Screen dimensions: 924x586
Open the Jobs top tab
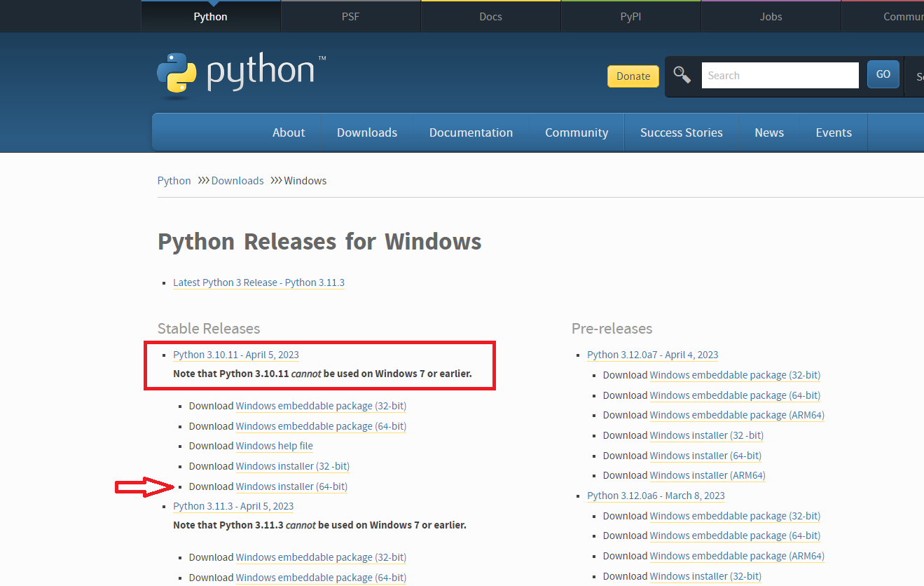pyautogui.click(x=771, y=16)
